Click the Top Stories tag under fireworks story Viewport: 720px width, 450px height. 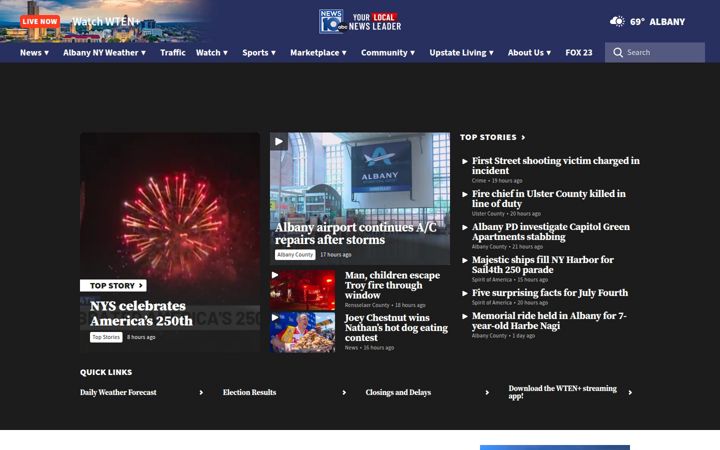click(x=106, y=337)
